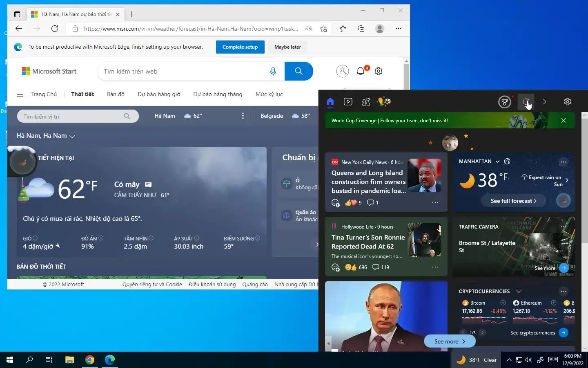Viewport: 588px width, 368px height.
Task: Open more options on the Cryptocurrencies widget
Action: pos(563,292)
